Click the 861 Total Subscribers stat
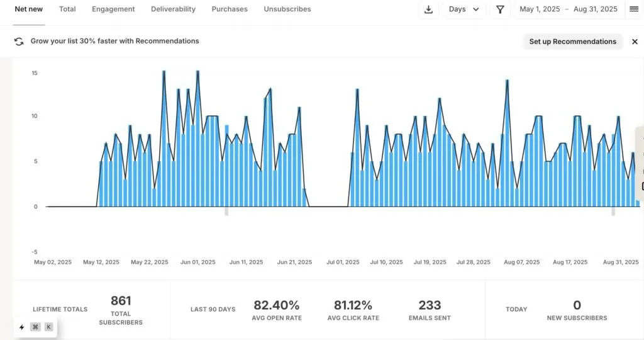Viewport: 644px width, 340px height. coord(121,309)
